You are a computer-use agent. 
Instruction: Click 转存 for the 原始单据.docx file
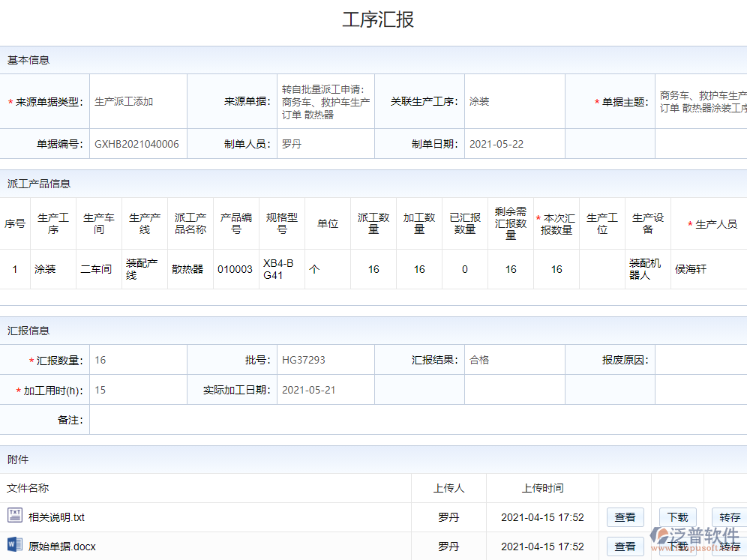point(729,548)
